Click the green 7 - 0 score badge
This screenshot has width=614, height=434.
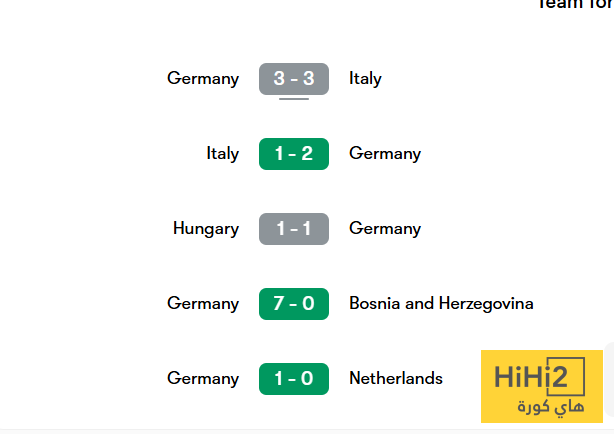pyautogui.click(x=293, y=303)
